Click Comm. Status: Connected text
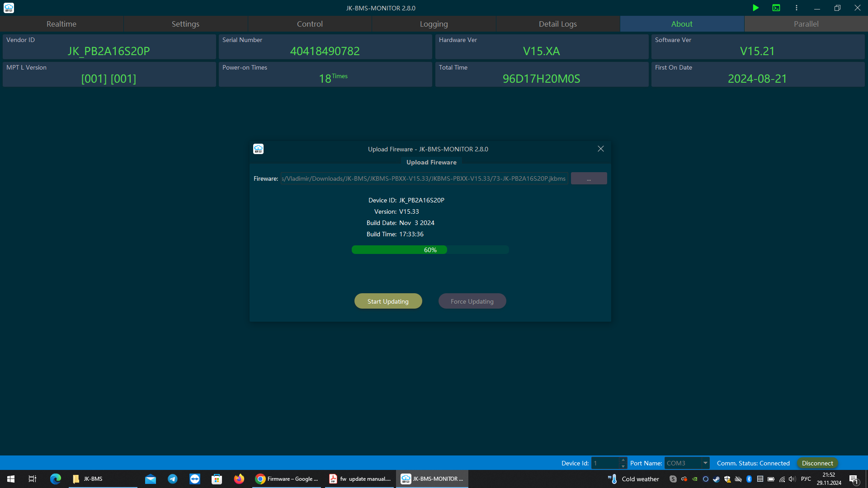Viewport: 868px width, 488px height. click(753, 463)
